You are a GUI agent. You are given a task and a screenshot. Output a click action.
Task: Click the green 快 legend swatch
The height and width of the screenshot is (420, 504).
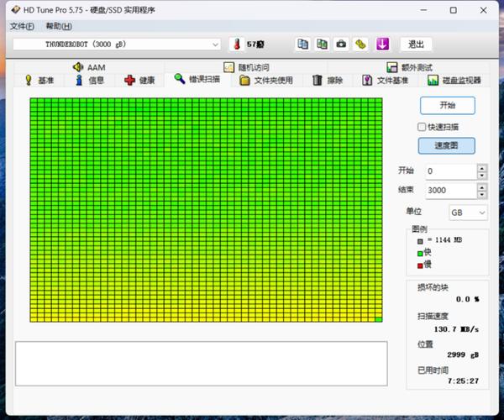(420, 254)
